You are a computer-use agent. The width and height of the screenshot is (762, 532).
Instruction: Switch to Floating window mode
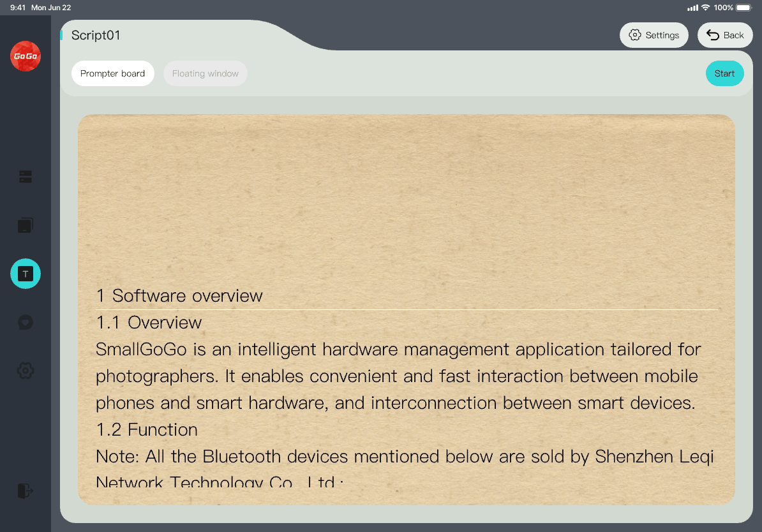tap(205, 73)
